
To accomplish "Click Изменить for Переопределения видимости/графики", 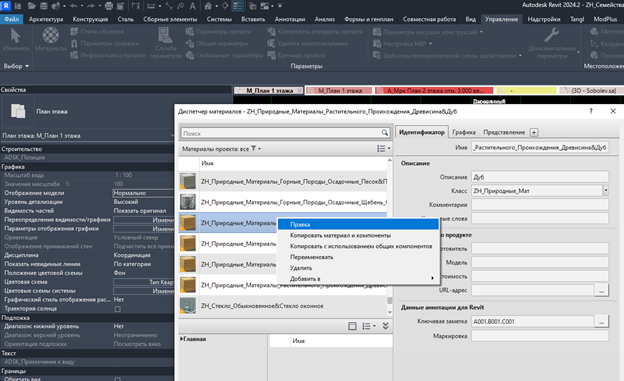I will tap(144, 220).
